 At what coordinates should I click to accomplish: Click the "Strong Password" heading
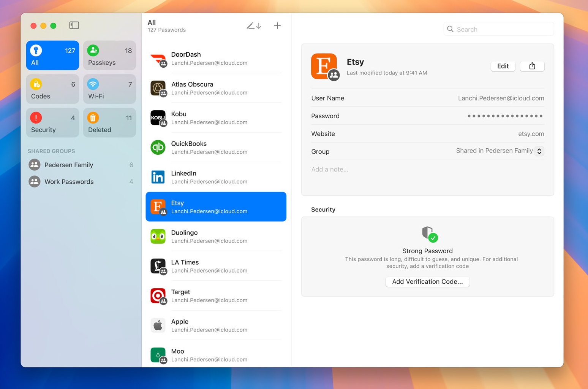click(427, 251)
